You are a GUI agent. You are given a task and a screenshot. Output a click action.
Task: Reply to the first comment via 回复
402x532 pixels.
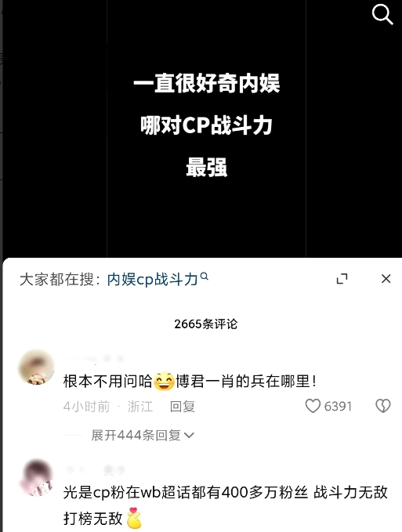tap(182, 407)
